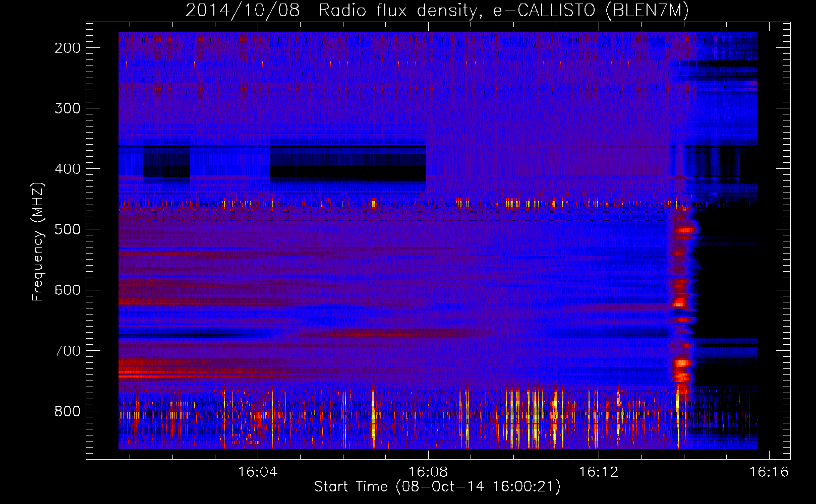This screenshot has width=816, height=504.
Task: Click the long black gap band near 400 MHz
Action: click(x=348, y=164)
